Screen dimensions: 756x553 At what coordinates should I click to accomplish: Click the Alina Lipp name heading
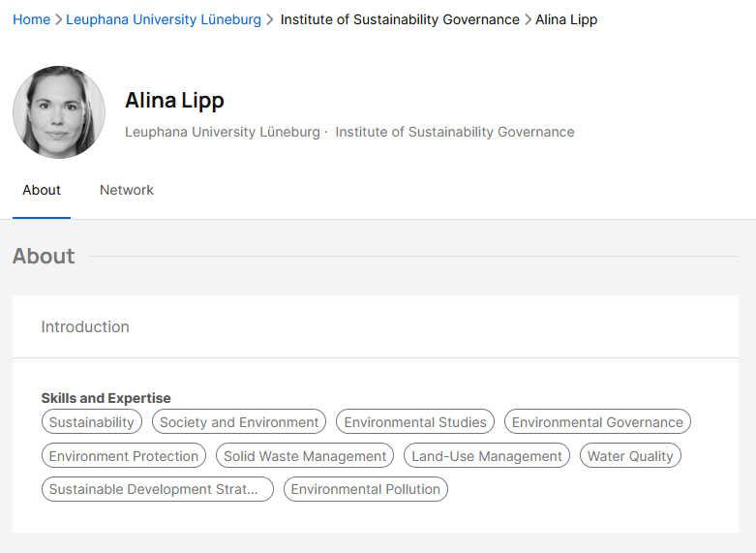pos(174,101)
